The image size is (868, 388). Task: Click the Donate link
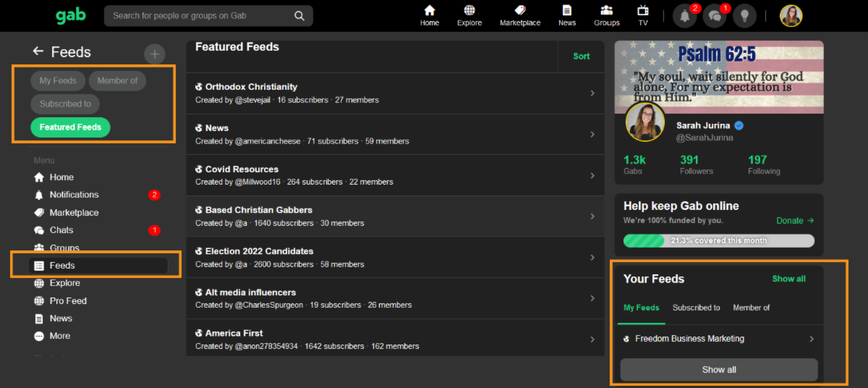click(x=794, y=221)
